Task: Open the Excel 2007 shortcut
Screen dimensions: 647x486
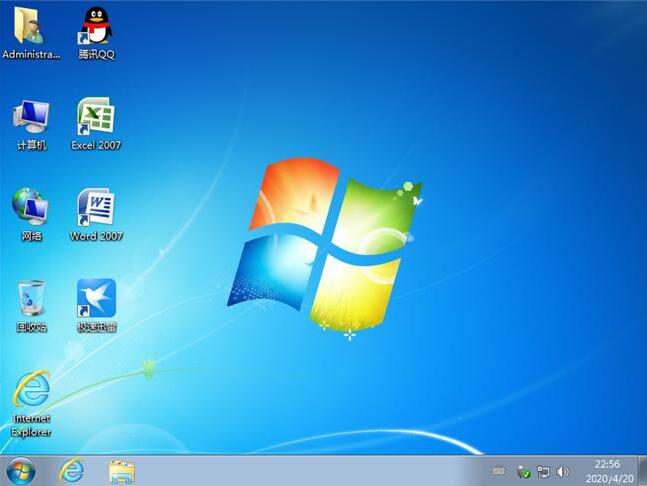Action: 96,116
